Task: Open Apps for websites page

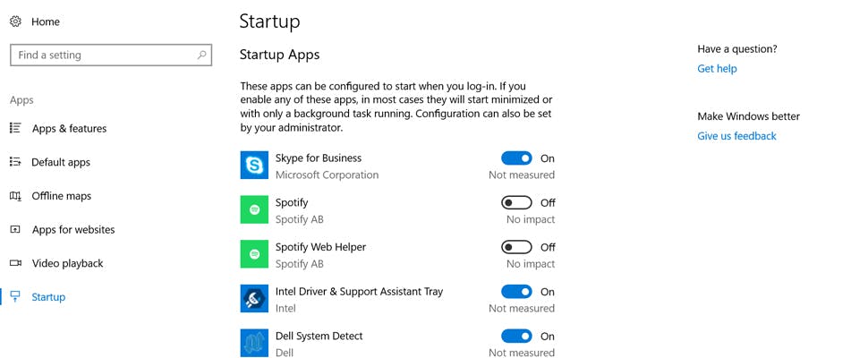Action: coord(73,230)
